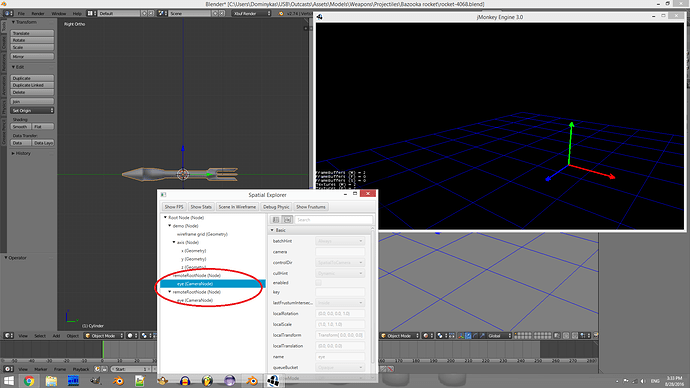Open the Blender info editor type icon
The width and height of the screenshot is (690, 388).
tap(8, 13)
